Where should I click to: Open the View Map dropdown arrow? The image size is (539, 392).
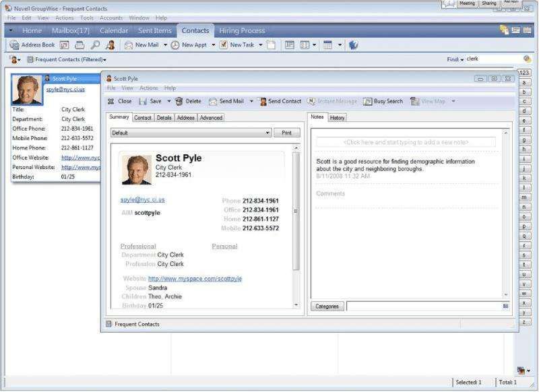(x=453, y=101)
